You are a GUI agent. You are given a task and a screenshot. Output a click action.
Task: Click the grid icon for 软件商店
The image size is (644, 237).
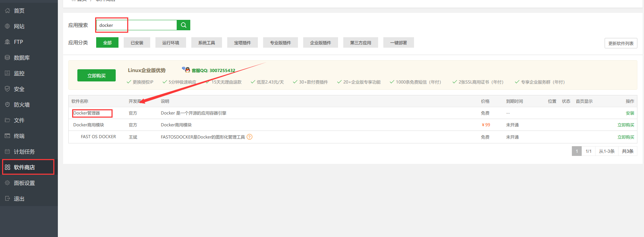point(7,167)
